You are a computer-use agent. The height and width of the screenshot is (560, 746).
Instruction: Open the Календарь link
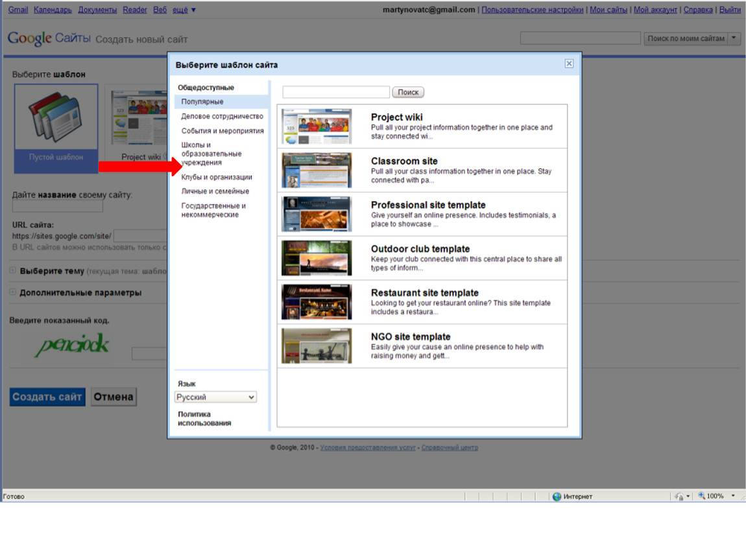[x=53, y=10]
